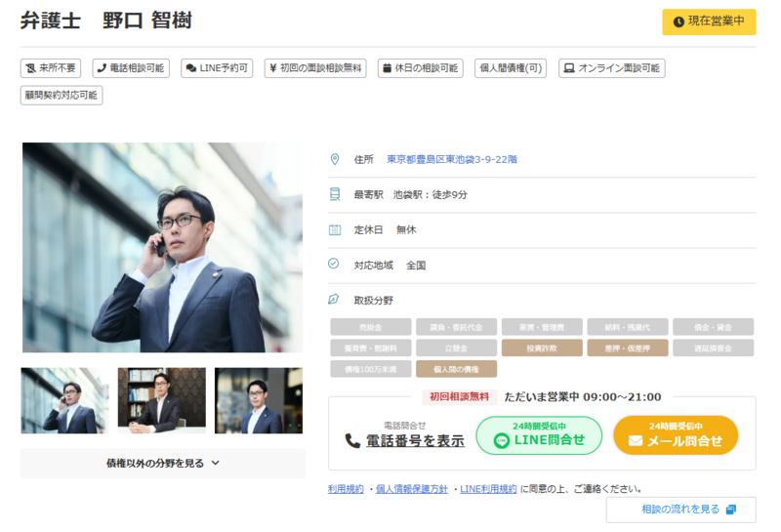Screen dimensions: 781x532
Task: Show phone number via 電話番号を表示
Action: tap(415, 441)
